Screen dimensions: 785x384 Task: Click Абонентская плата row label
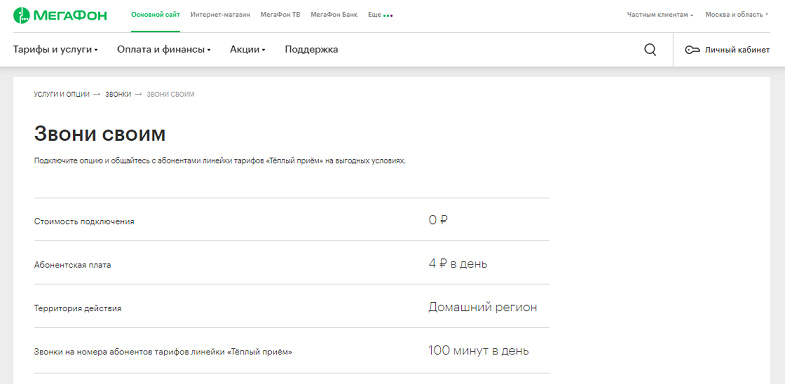[x=73, y=265]
